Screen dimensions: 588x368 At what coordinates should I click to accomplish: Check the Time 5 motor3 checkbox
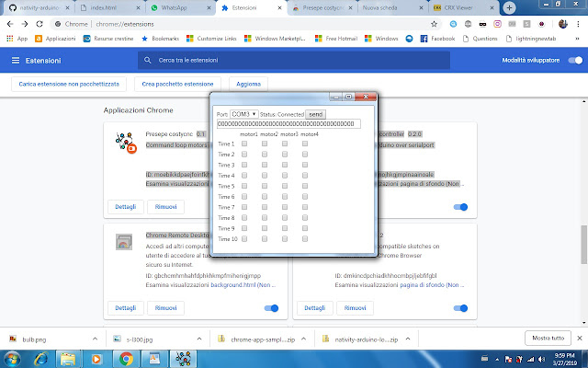point(285,186)
